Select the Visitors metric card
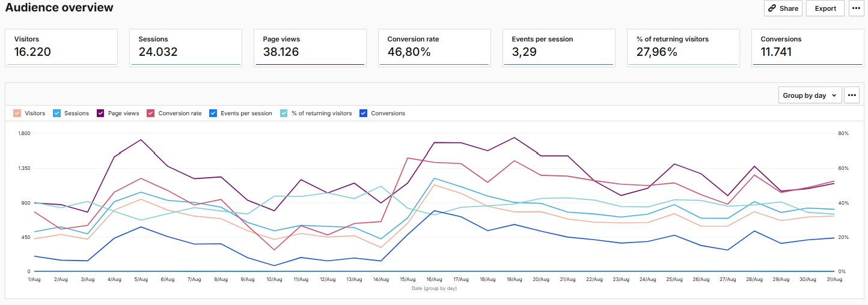The image size is (868, 305). [62, 47]
